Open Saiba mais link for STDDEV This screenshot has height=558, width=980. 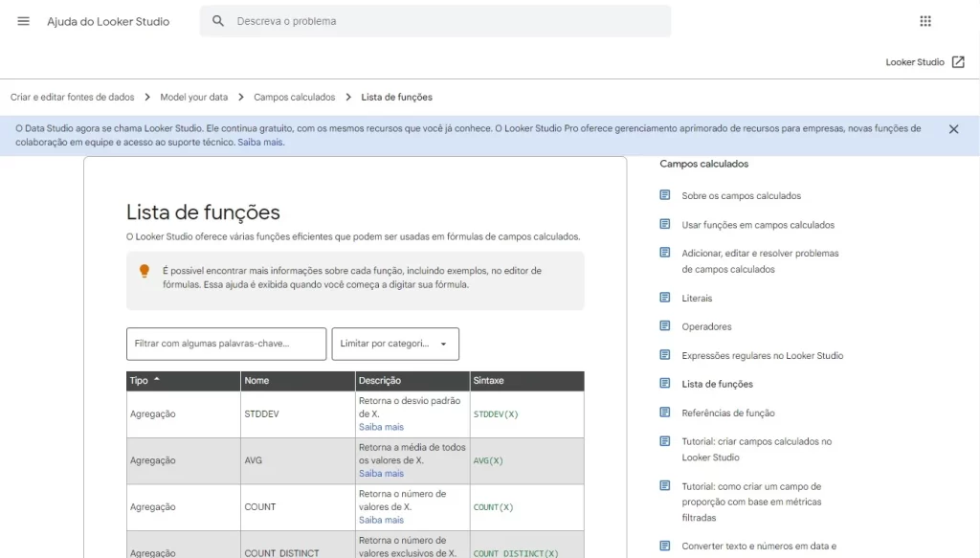[x=381, y=428]
